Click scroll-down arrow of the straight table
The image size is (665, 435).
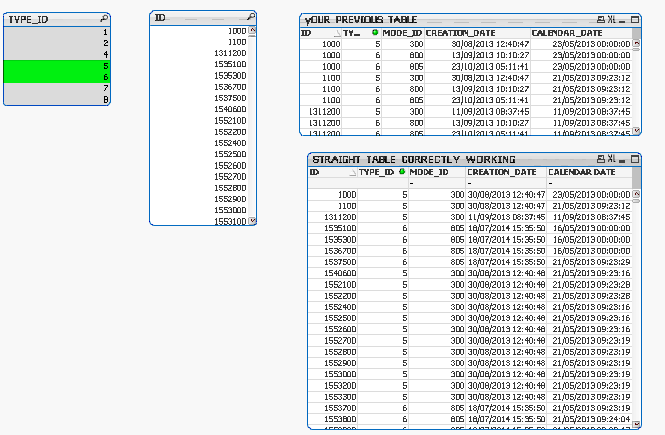[636, 424]
